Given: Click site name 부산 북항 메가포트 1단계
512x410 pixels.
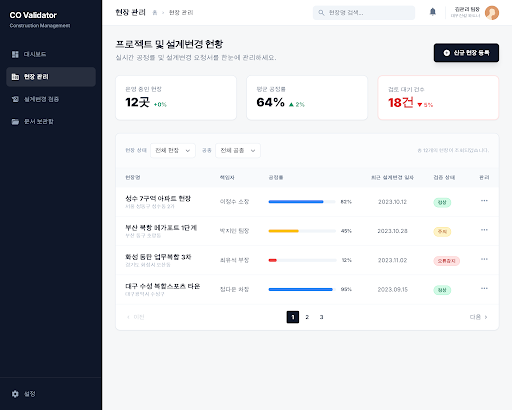Looking at the screenshot, I should click(161, 228).
